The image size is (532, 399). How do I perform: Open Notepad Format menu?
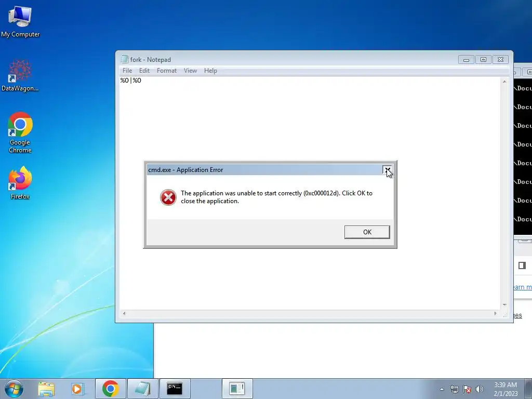[x=167, y=71]
